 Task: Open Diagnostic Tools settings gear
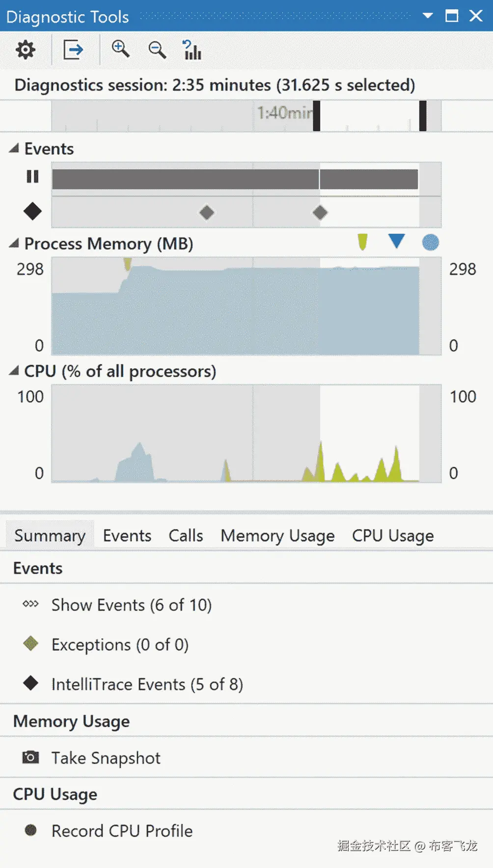(26, 50)
